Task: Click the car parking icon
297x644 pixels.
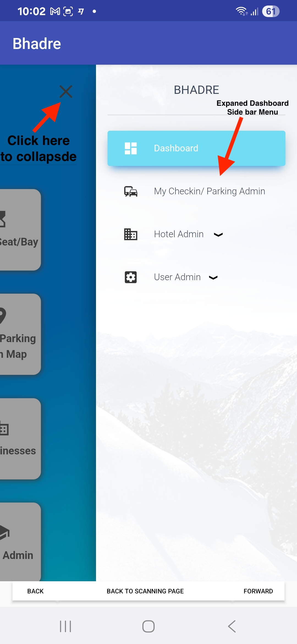Action: (x=131, y=191)
